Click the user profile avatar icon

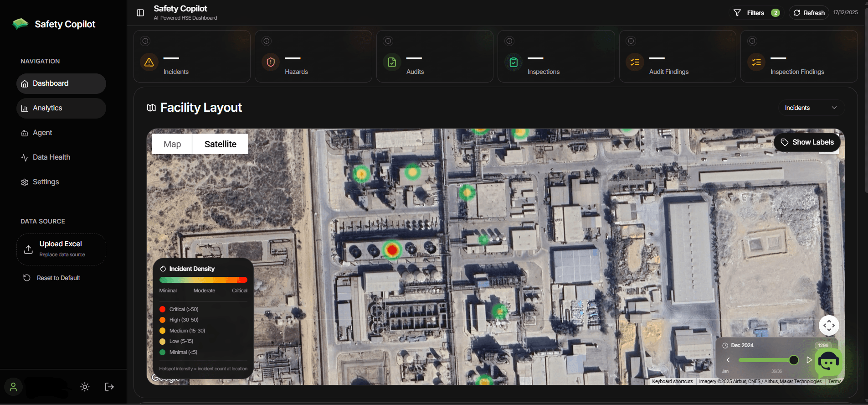(x=13, y=387)
